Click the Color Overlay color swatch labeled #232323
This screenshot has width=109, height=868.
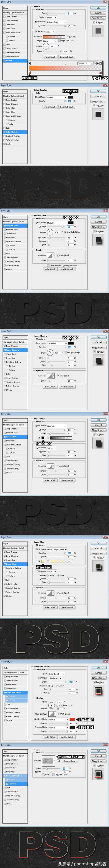[71, 97]
